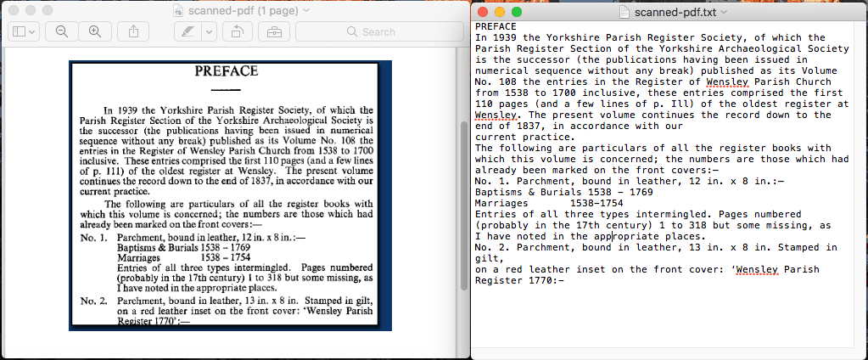Screen dimensions: 868x360
Task: Click the Preview window vertical scrollbar
Action: click(x=464, y=205)
